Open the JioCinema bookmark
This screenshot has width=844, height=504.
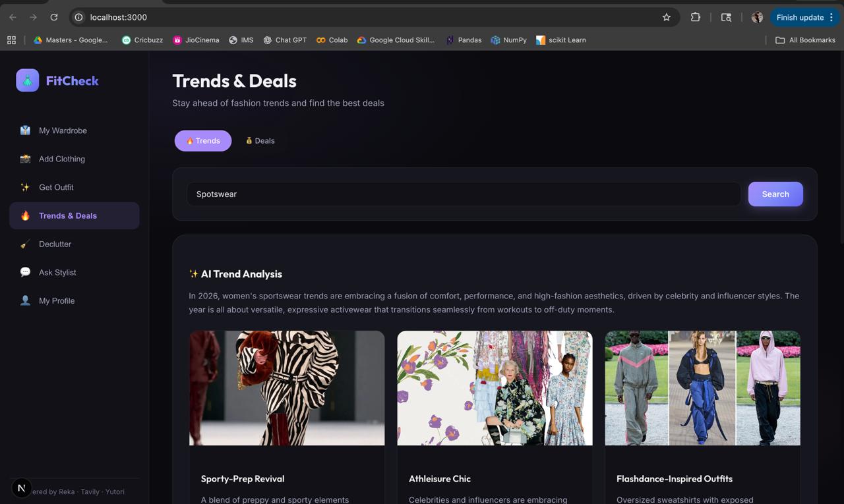(196, 40)
